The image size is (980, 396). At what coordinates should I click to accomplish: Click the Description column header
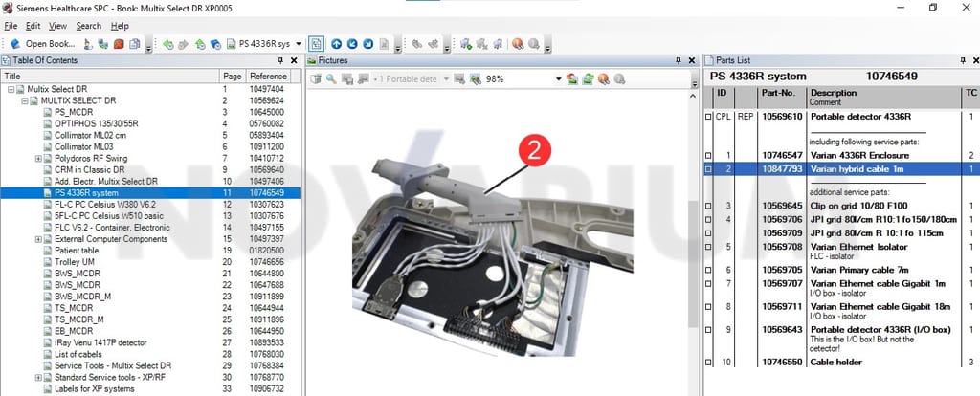[x=883, y=97]
